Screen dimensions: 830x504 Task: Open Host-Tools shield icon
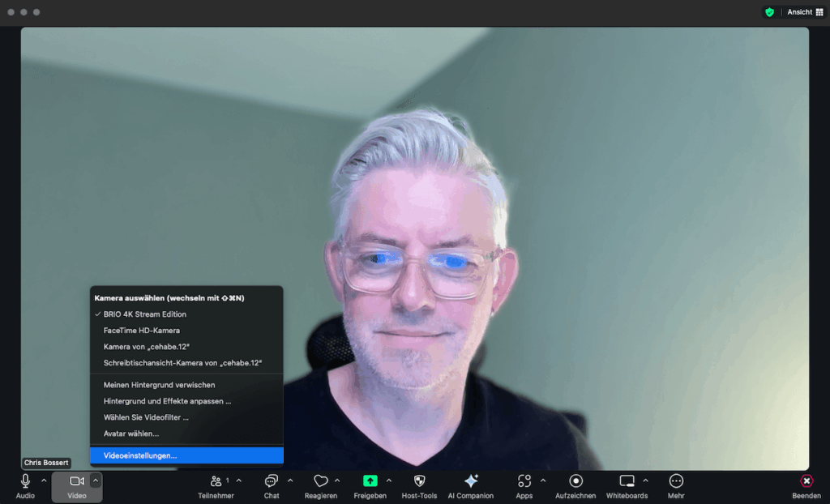pyautogui.click(x=419, y=481)
